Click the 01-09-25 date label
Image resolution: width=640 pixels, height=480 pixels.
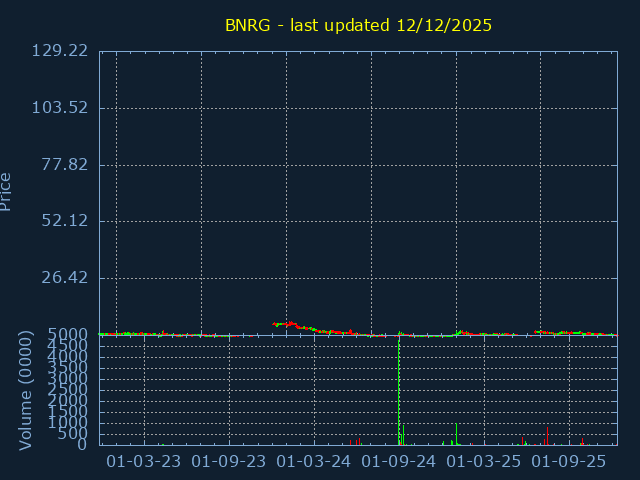(x=569, y=461)
